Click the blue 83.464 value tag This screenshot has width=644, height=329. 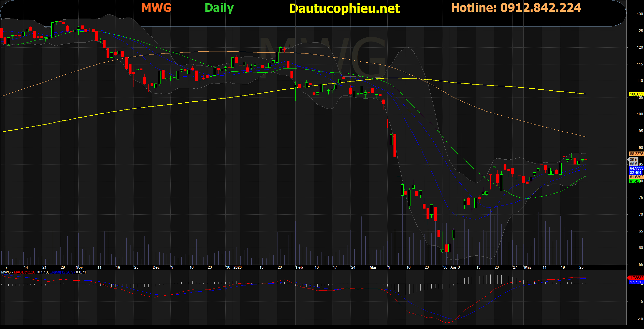click(x=635, y=173)
